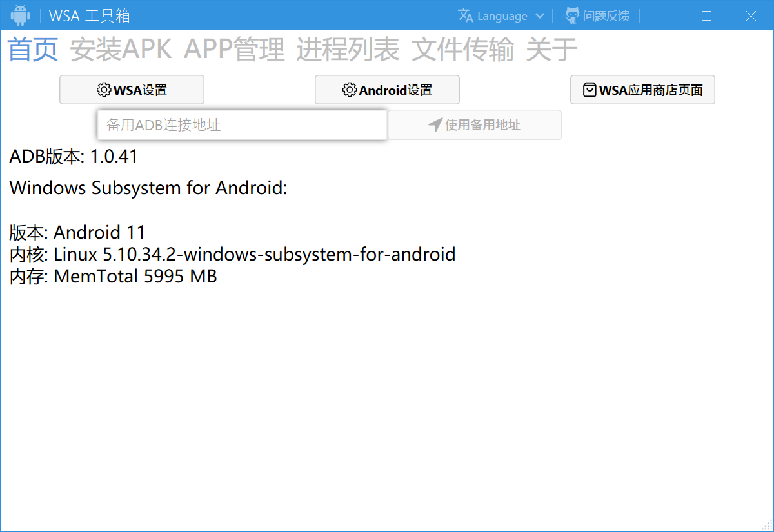This screenshot has height=532, width=774.
Task: Switch to the 安装APK tab
Action: pyautogui.click(x=121, y=49)
